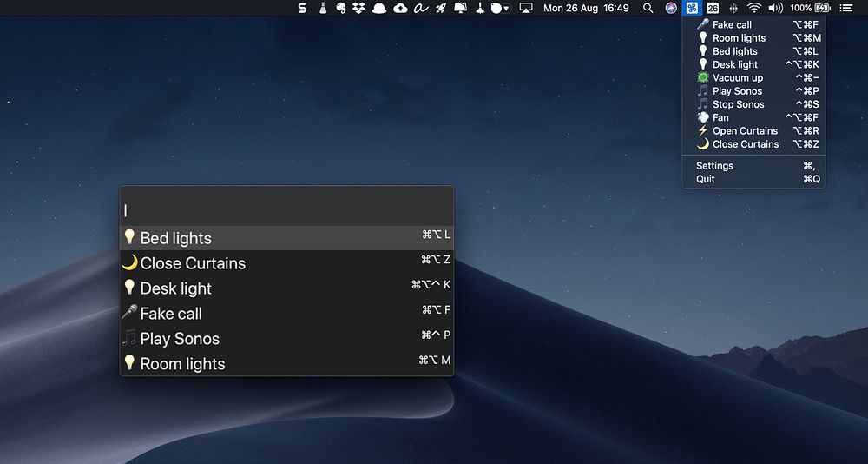
Task: Choose Desk light entry in dropdown menu
Action: (x=753, y=64)
